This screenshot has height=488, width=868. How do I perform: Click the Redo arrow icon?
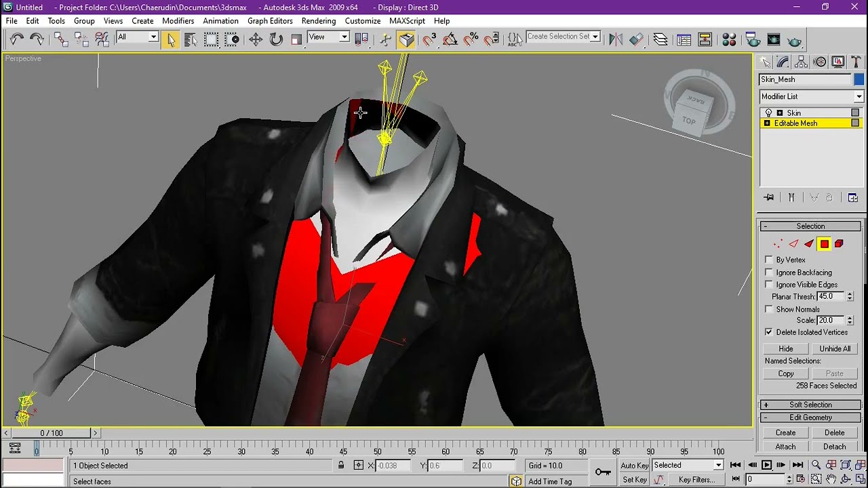coord(37,39)
